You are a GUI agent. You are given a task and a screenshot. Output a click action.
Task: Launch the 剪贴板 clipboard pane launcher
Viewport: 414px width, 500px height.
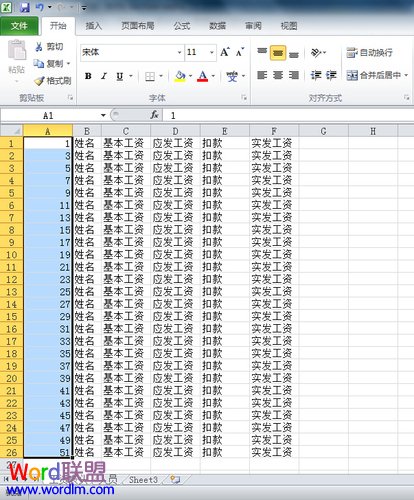70,98
